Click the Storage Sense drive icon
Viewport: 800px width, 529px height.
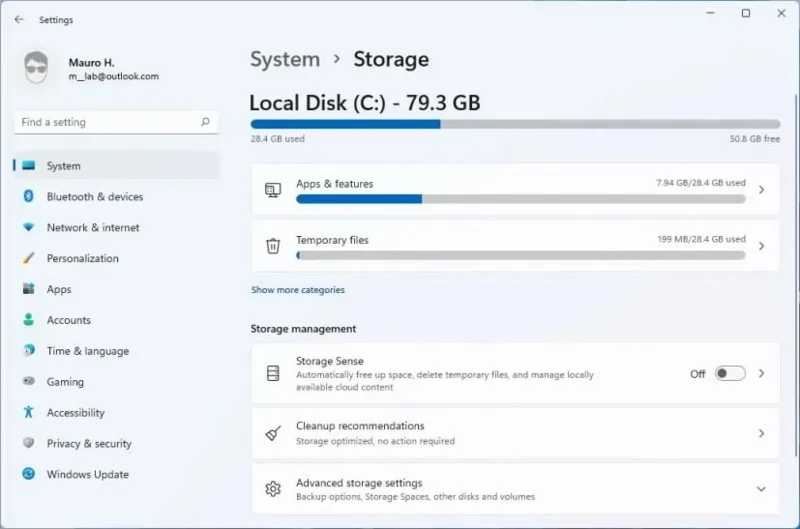click(x=273, y=373)
